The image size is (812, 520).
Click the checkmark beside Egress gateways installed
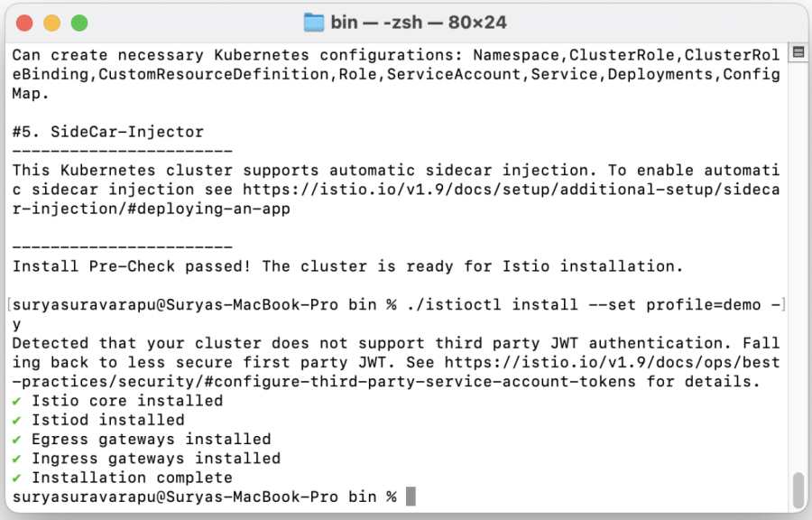coord(16,439)
